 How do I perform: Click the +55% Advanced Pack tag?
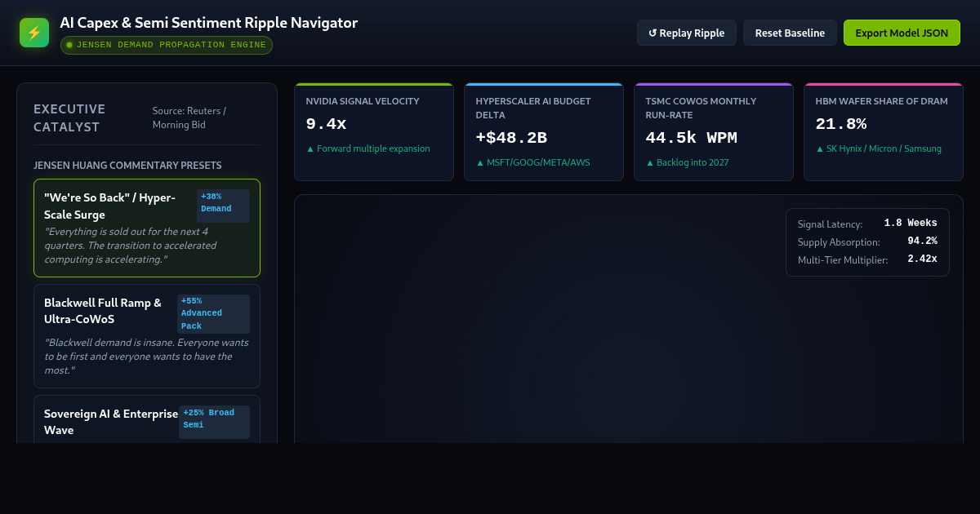[x=213, y=314]
